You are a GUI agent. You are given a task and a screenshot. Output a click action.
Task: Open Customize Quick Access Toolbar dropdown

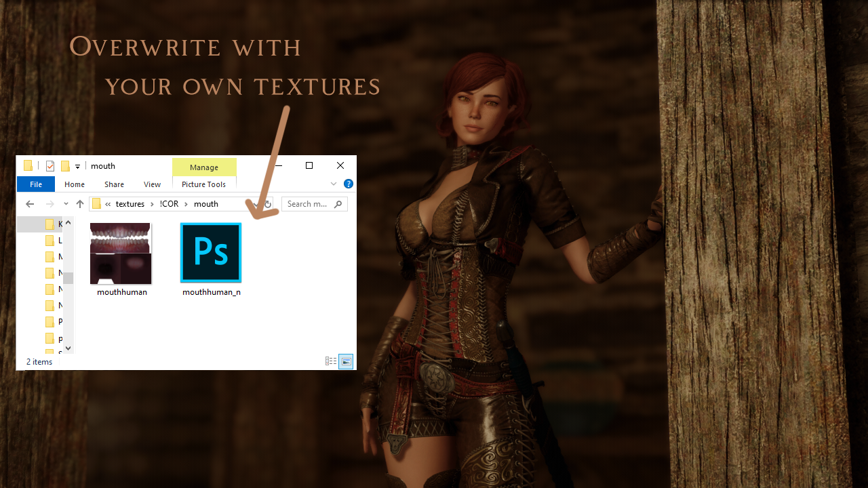click(78, 166)
